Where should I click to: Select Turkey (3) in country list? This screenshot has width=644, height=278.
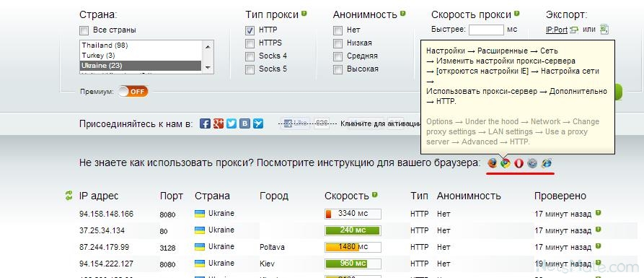(x=141, y=55)
